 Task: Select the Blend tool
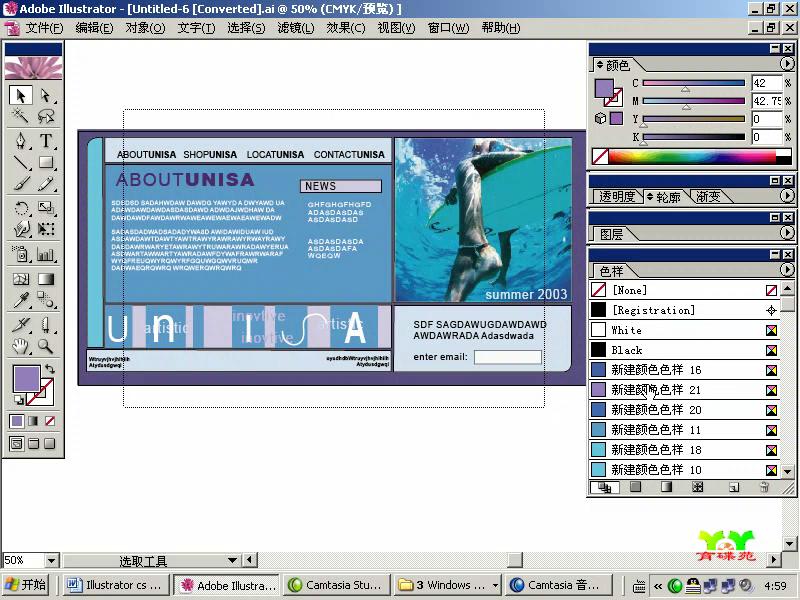click(x=45, y=299)
